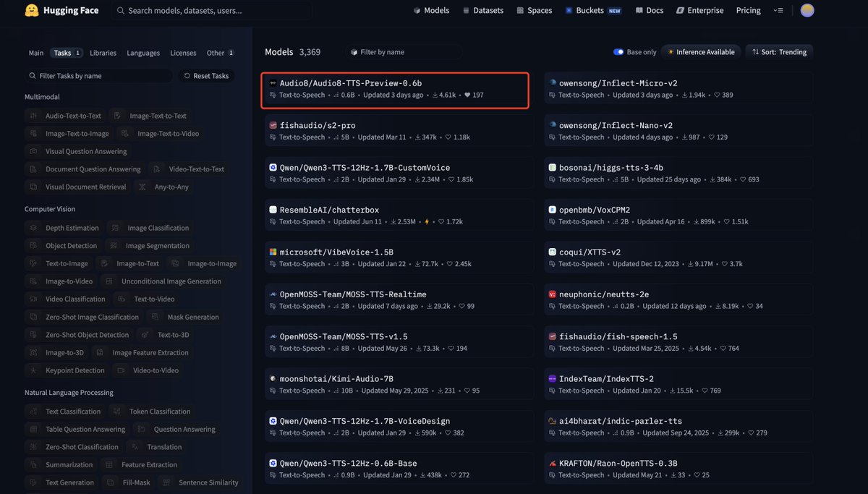Switch to the Main filter tab
Screen dimensions: 868x494
tap(36, 53)
